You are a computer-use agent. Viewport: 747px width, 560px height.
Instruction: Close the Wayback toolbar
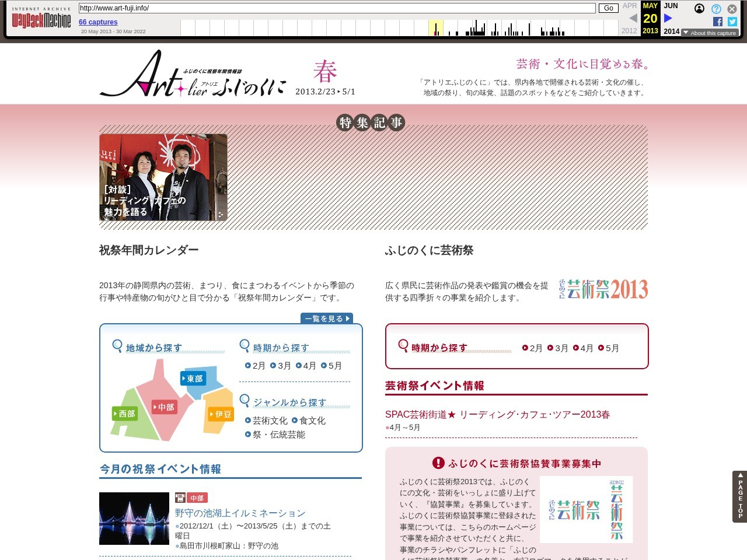coord(732,9)
